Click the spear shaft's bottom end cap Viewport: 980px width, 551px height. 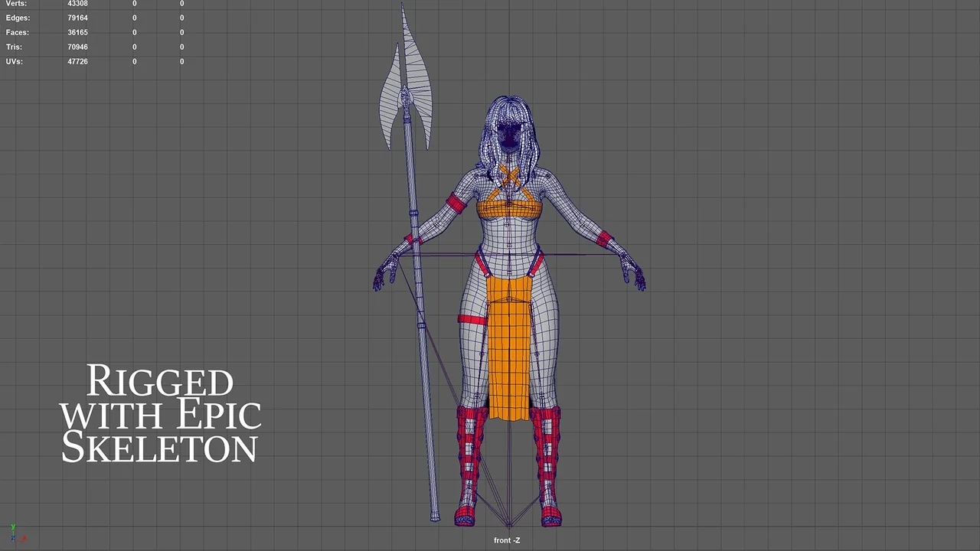tap(435, 516)
